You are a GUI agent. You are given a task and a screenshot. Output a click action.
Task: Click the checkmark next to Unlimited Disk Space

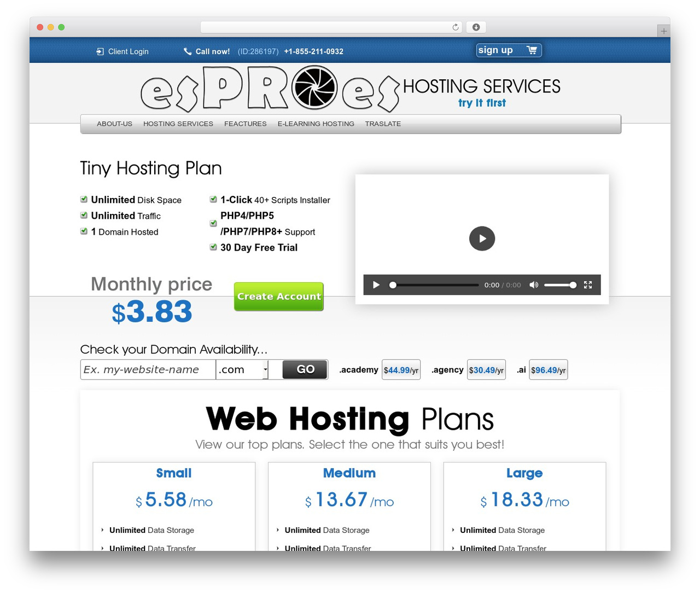[x=84, y=199]
